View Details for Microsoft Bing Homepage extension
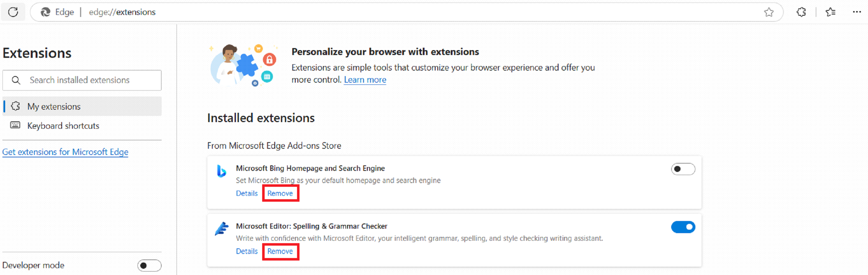 [247, 193]
